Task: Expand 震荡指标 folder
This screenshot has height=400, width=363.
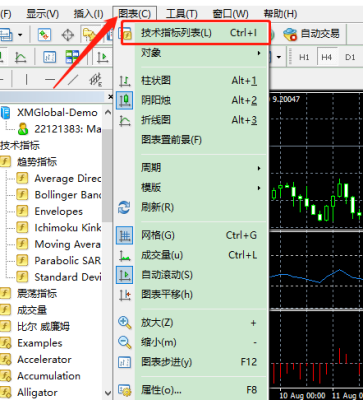Action: click(x=37, y=294)
